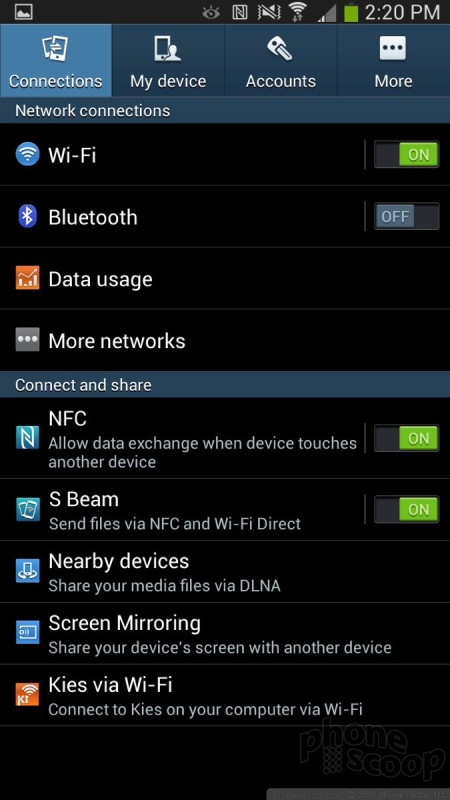450x800 pixels.
Task: Tap the Nearby devices icon
Action: 28,571
